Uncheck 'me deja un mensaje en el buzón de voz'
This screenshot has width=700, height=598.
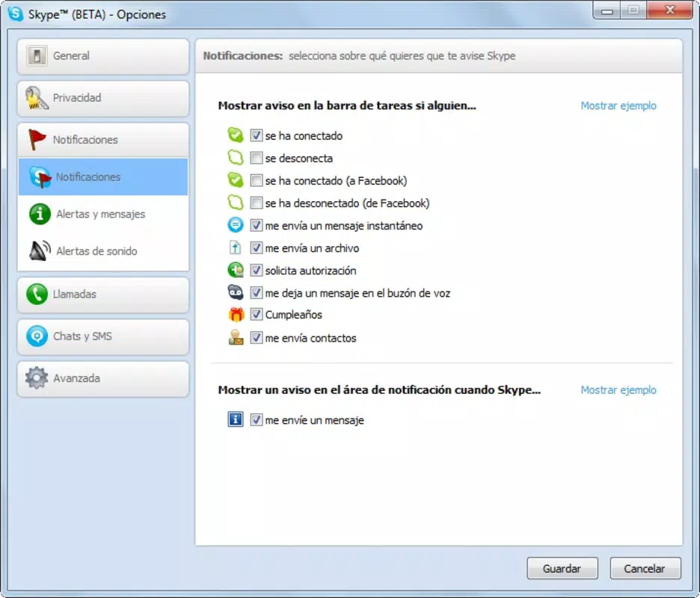[x=257, y=293]
